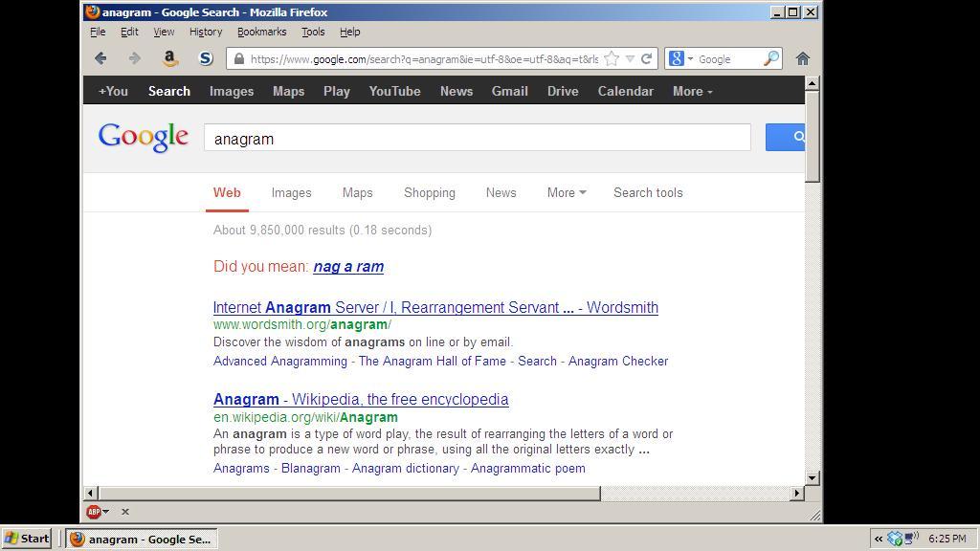This screenshot has height=551, width=980.
Task: Click The Anagram Hall of Fame sitelink
Action: pyautogui.click(x=433, y=361)
